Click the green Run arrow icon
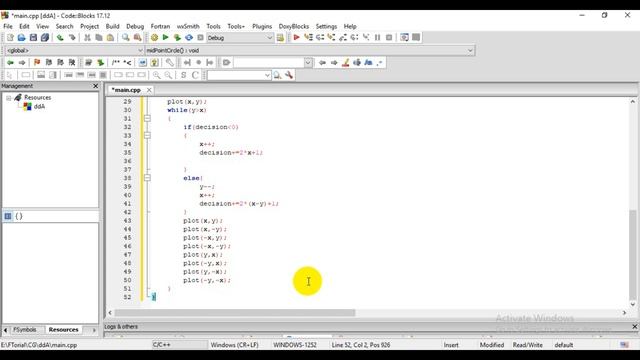 pos(165,38)
